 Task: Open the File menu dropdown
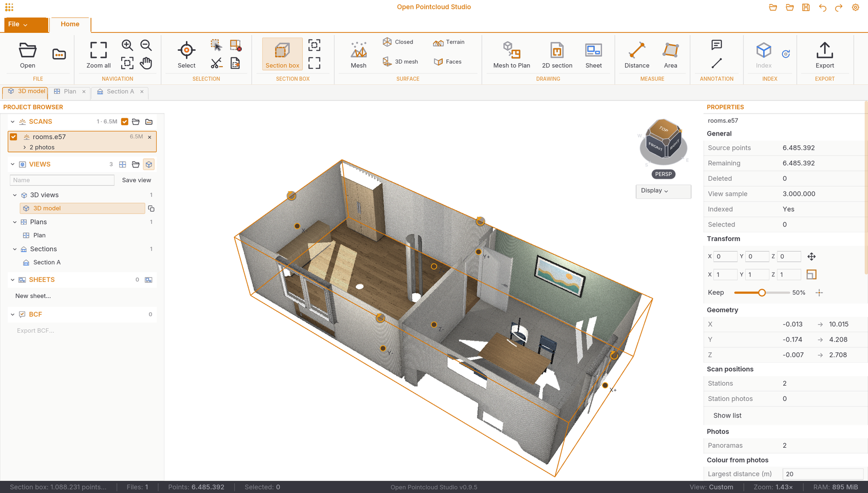[x=26, y=24]
